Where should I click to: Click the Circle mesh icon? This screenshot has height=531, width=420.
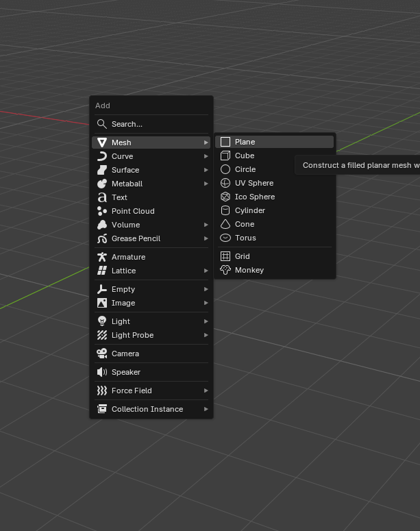click(x=225, y=169)
